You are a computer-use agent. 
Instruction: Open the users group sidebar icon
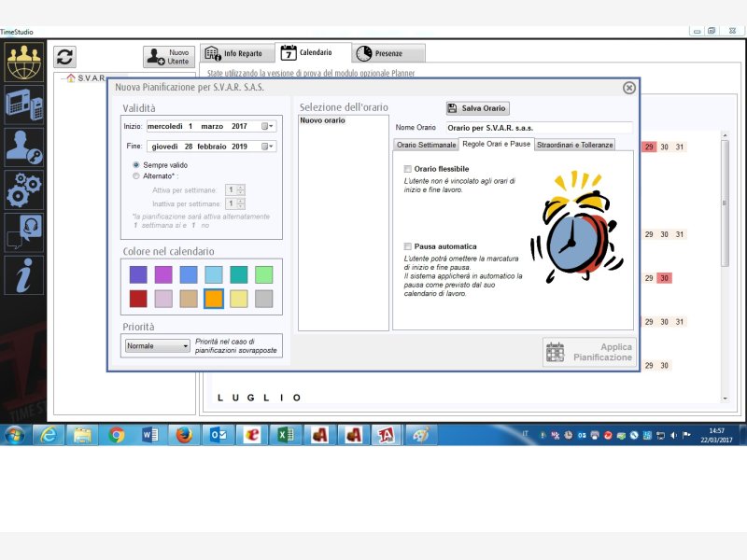tap(23, 61)
